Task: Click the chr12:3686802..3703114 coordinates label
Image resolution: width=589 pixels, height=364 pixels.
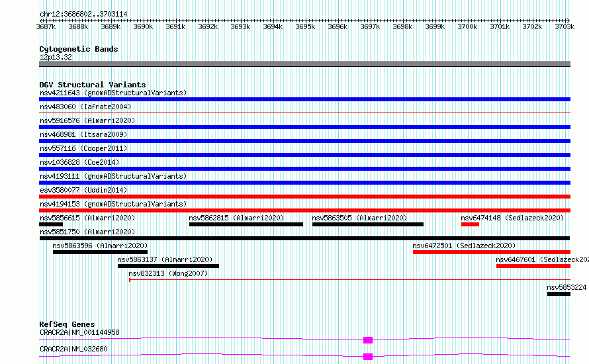Action: pos(83,15)
